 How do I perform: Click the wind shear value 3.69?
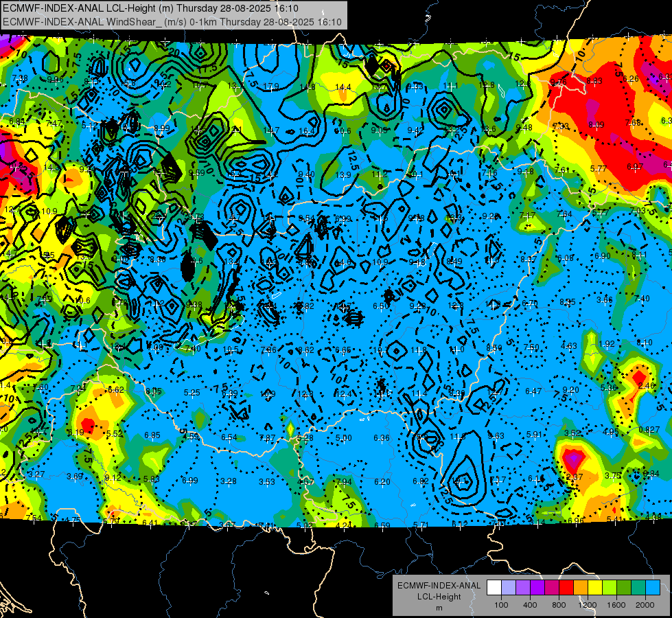[x=75, y=476]
